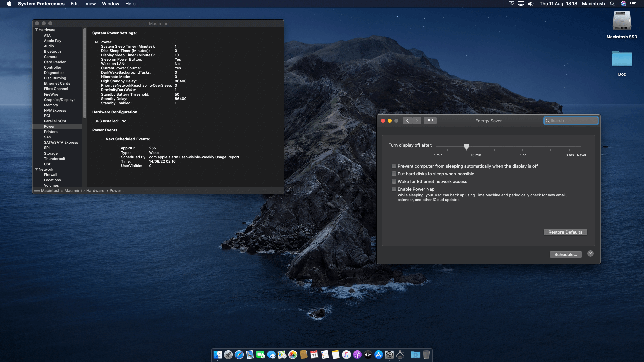Click the back arrow in Energy Saver
This screenshot has height=362, width=644.
pos(407,121)
